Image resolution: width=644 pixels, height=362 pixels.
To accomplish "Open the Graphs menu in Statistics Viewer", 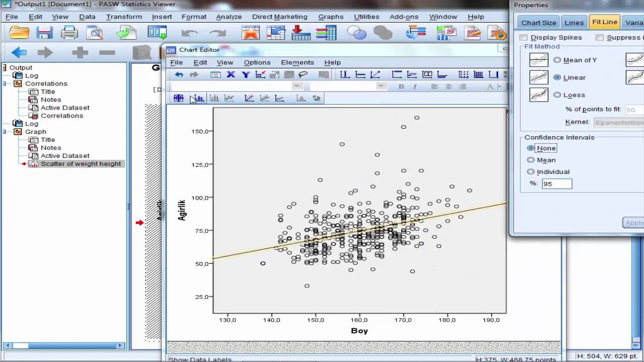I will 331,17.
